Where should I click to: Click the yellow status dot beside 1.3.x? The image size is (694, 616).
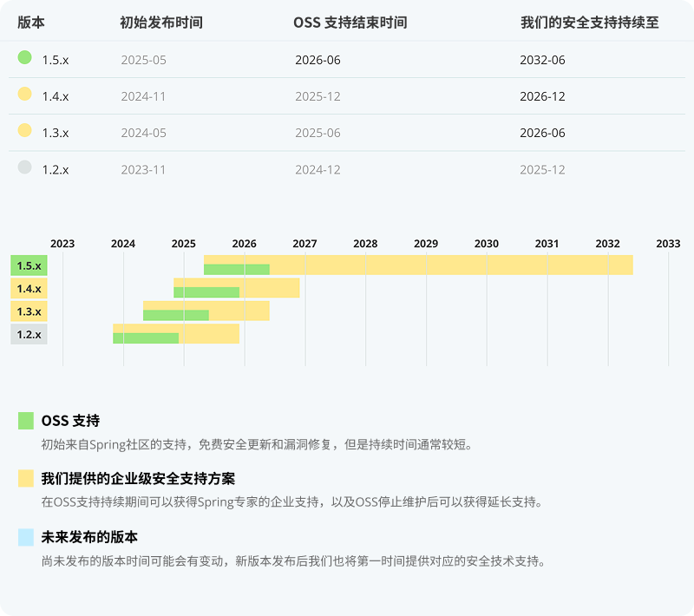[24, 131]
